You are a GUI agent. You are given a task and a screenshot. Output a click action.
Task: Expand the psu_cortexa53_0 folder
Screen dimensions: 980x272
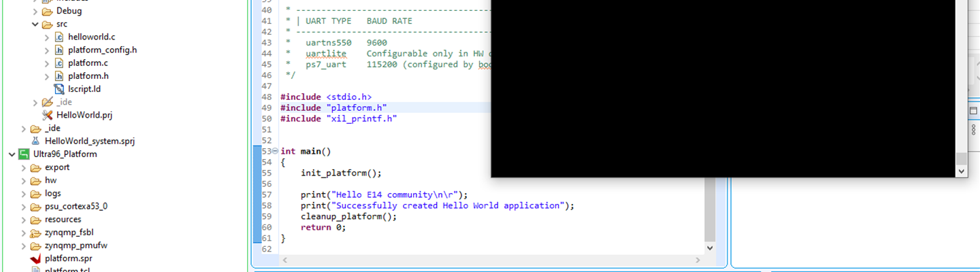(24, 206)
